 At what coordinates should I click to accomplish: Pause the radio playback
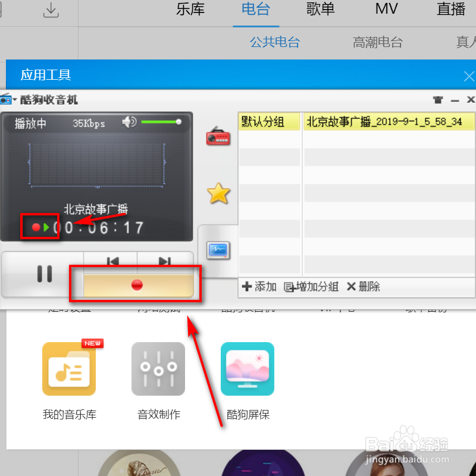click(45, 274)
